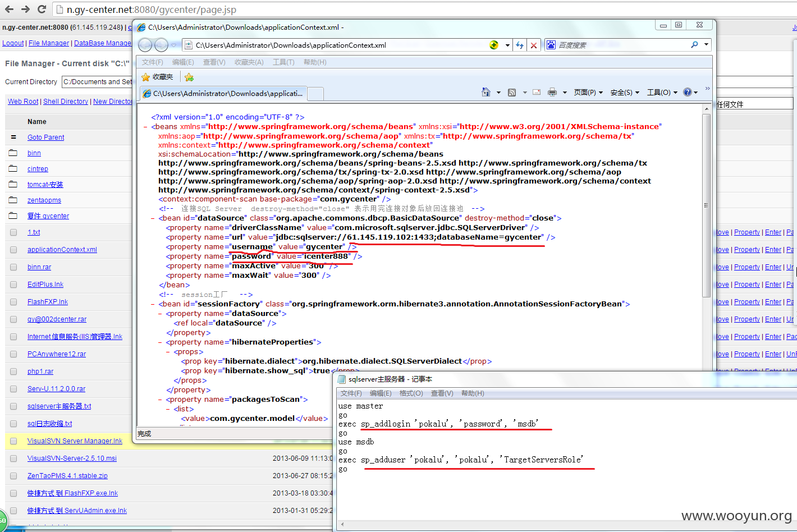Click Chrome URL address bar
Image resolution: width=797 pixels, height=532 pixels.
(424, 10)
